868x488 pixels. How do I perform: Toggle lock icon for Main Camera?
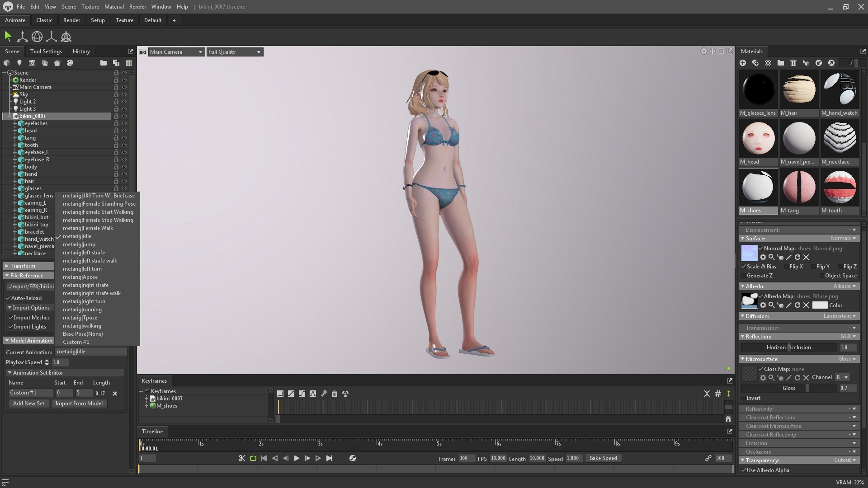116,87
